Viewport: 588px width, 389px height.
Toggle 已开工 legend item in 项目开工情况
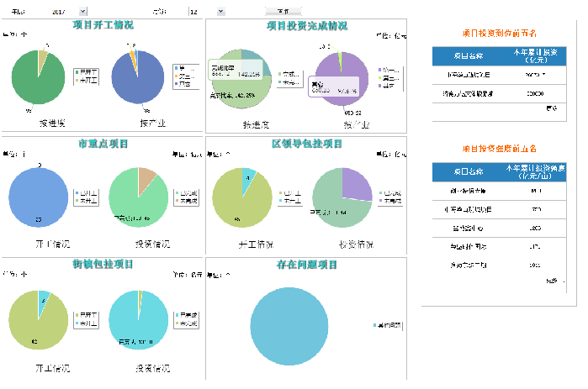[87, 71]
